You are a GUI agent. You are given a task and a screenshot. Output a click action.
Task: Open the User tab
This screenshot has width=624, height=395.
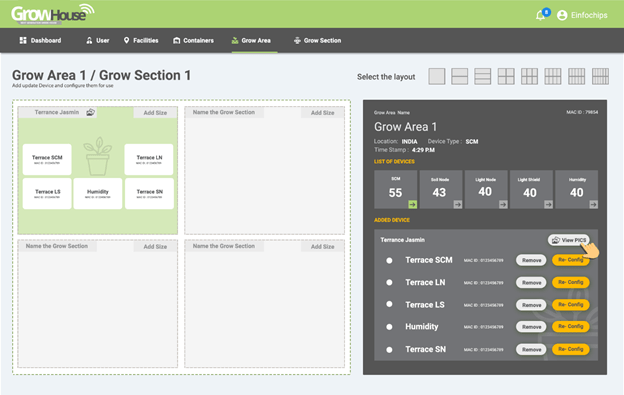click(98, 41)
